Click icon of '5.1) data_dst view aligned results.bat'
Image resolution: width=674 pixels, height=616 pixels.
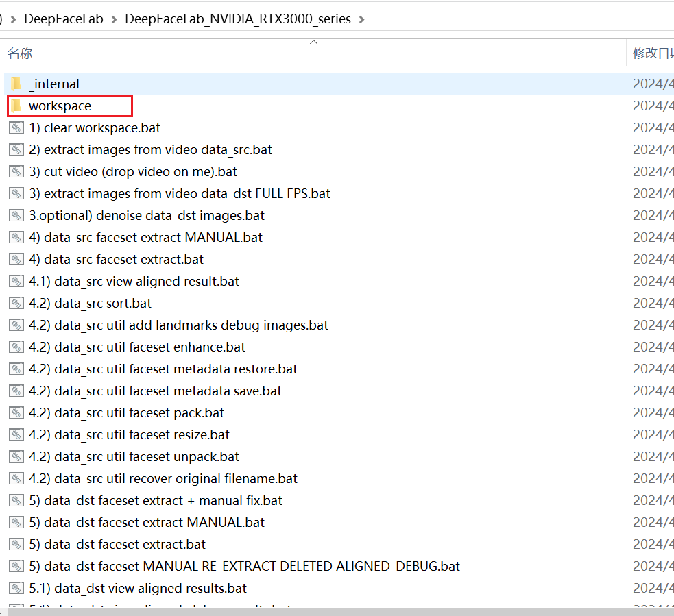coord(16,588)
